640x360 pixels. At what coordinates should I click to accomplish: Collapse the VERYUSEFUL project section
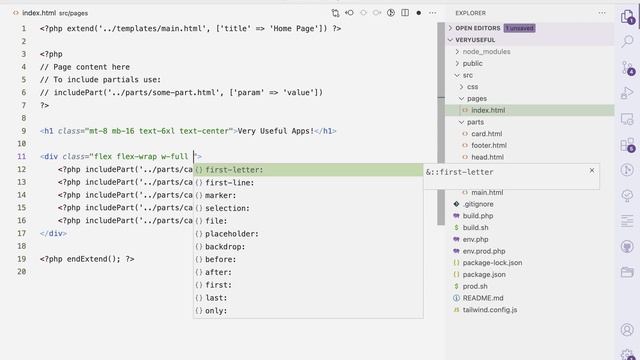(530, 40)
